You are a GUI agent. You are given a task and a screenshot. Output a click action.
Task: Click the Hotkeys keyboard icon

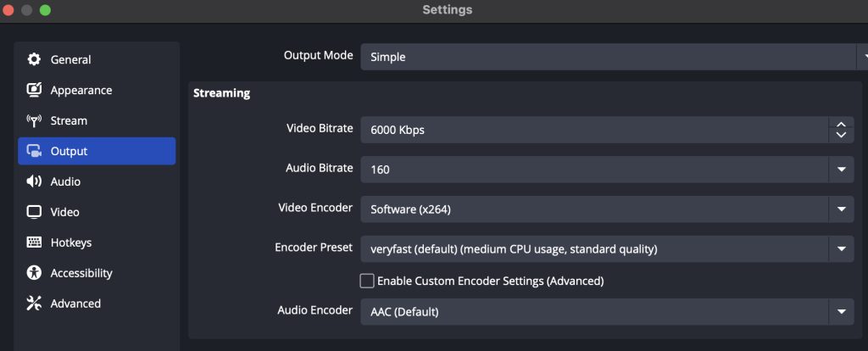[x=34, y=242]
